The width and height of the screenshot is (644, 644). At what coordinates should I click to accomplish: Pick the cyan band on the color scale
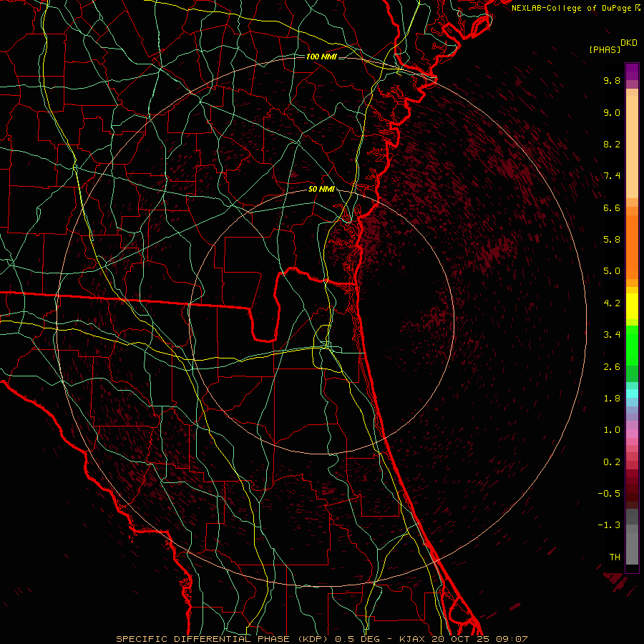pos(632,394)
